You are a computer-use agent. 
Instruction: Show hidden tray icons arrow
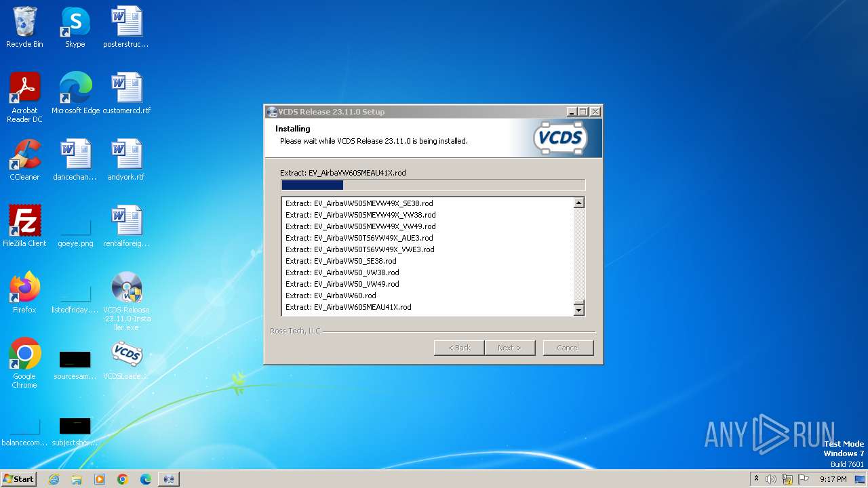756,479
